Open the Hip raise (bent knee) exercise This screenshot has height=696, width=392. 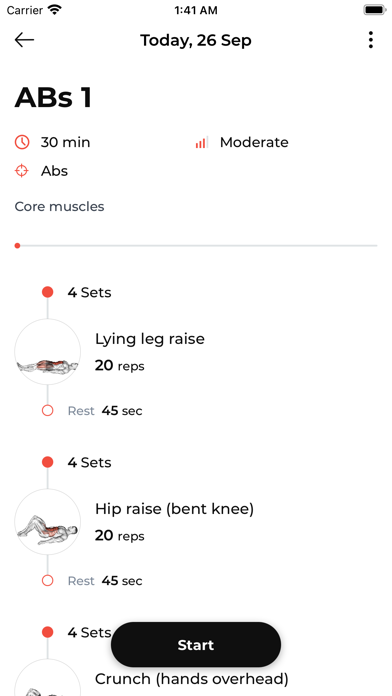pos(174,509)
